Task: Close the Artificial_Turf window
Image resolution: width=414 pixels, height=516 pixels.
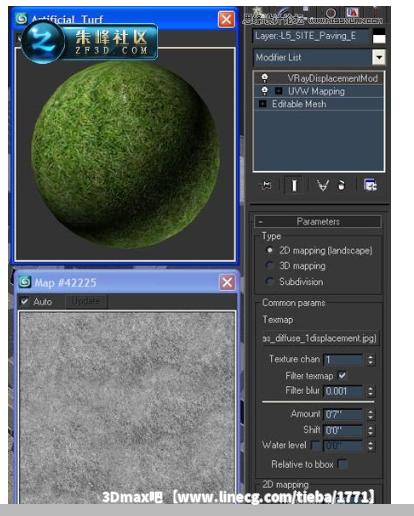Action: point(226,19)
